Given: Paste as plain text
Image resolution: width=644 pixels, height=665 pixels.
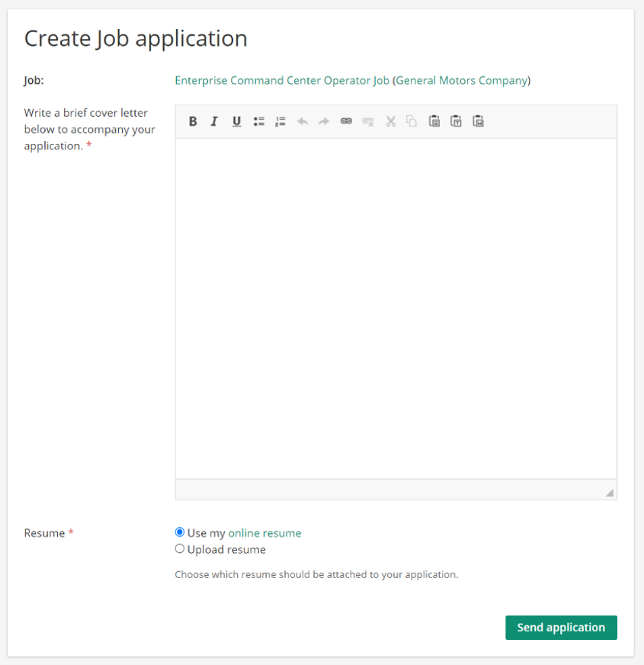Looking at the screenshot, I should click(456, 121).
